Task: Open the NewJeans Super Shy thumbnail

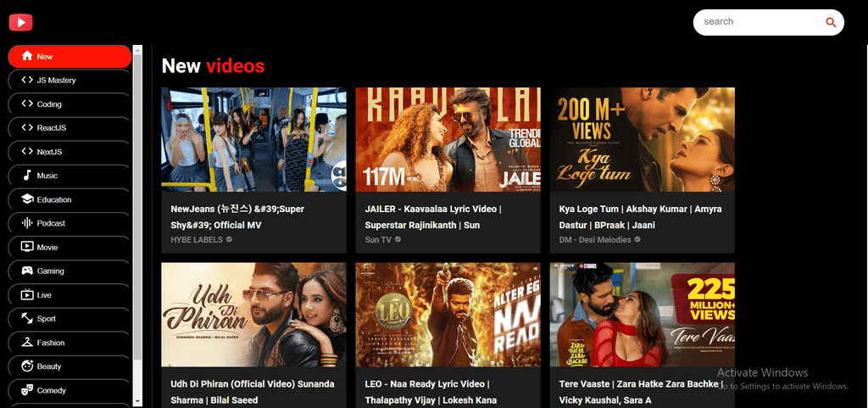Action: pos(253,139)
